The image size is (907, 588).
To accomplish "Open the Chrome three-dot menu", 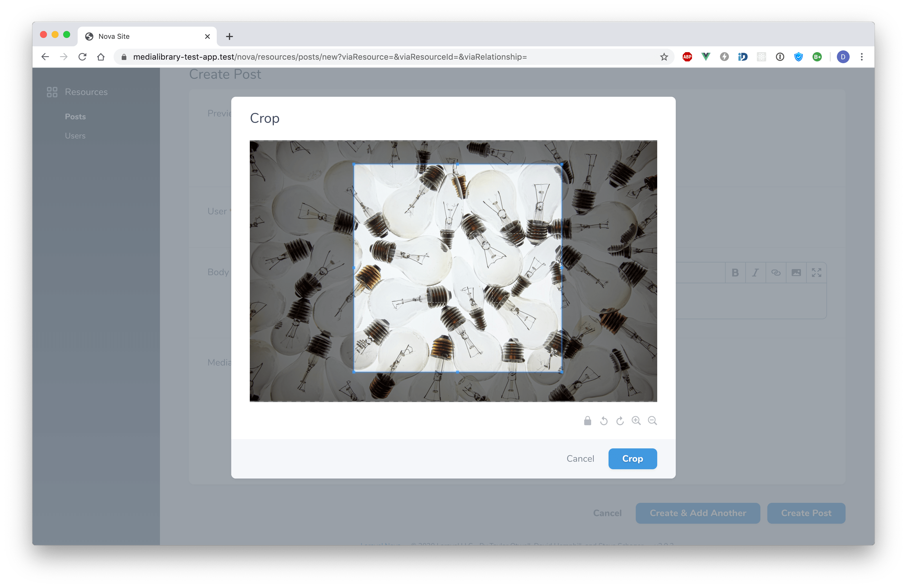I will tap(862, 57).
